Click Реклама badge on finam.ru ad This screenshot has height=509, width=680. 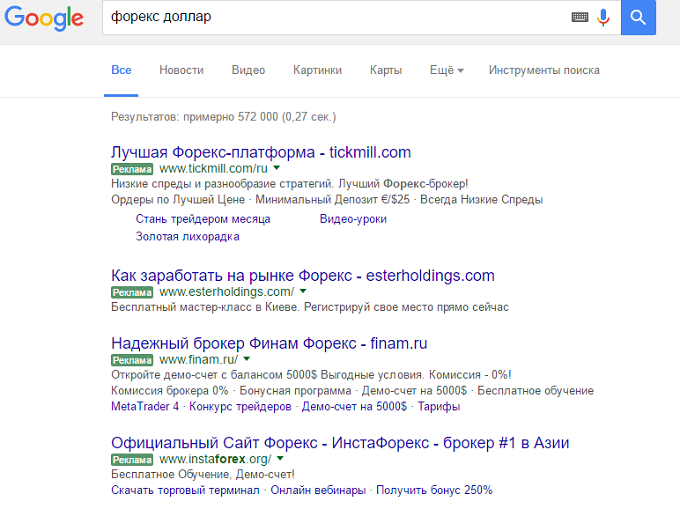click(x=132, y=360)
